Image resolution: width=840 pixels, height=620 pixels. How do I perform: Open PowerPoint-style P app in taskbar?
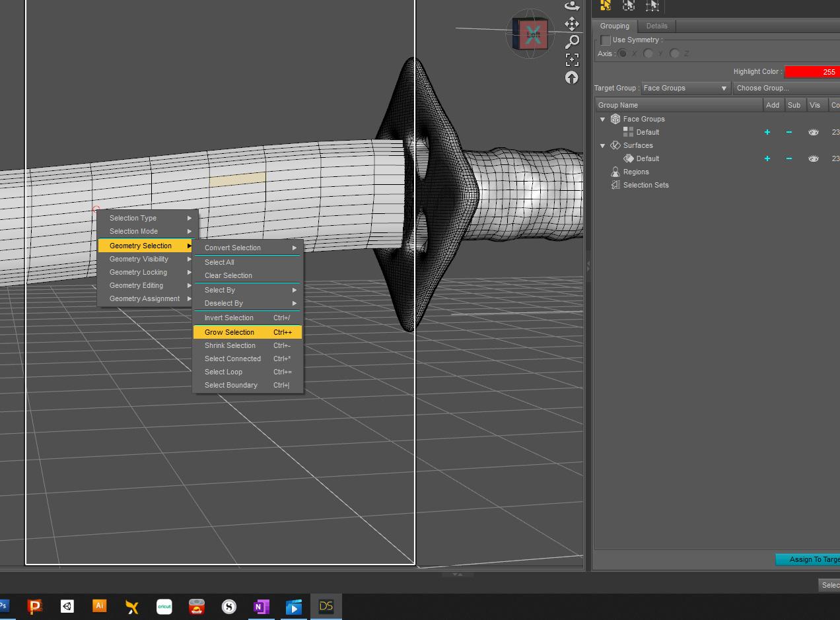pyautogui.click(x=35, y=606)
